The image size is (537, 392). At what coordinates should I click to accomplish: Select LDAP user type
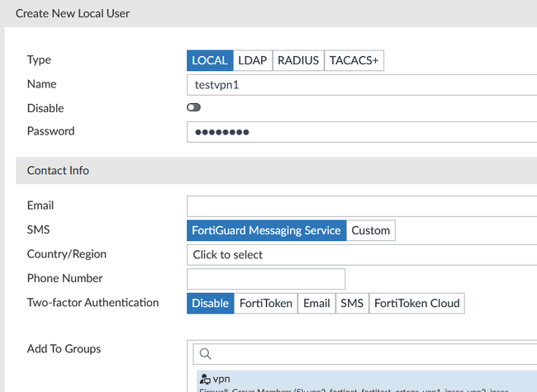click(253, 60)
